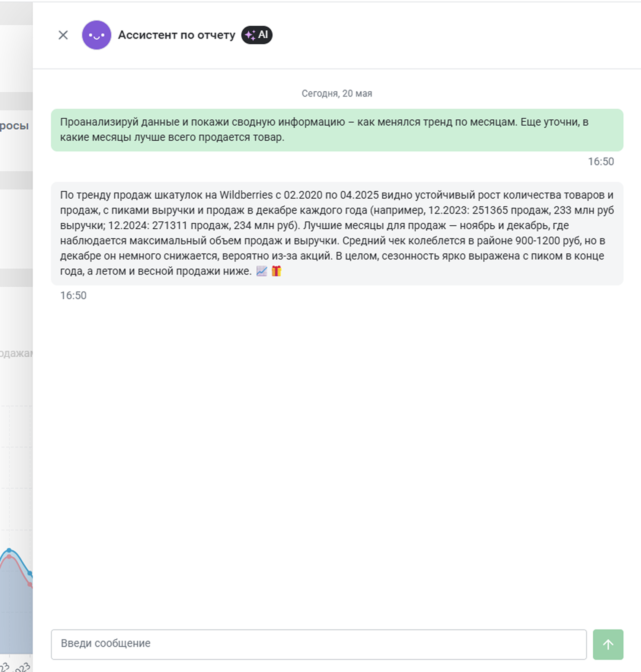Click the 16:50 timestamp under user message

click(601, 162)
